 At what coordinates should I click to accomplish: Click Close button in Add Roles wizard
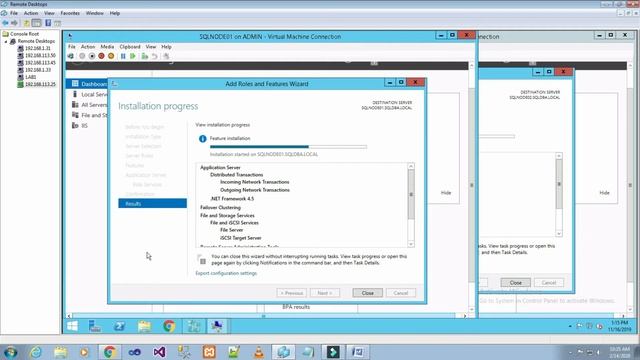(367, 293)
